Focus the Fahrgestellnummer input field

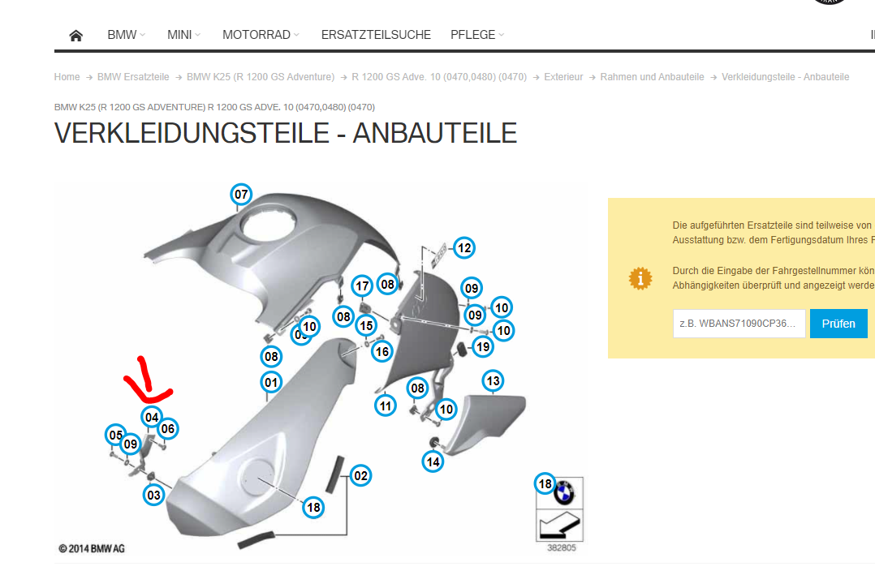coord(739,324)
